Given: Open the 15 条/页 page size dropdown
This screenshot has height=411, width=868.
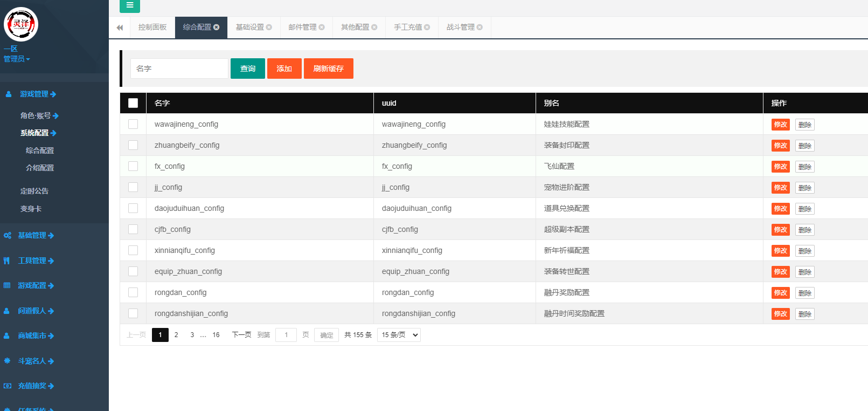Looking at the screenshot, I should [x=399, y=335].
